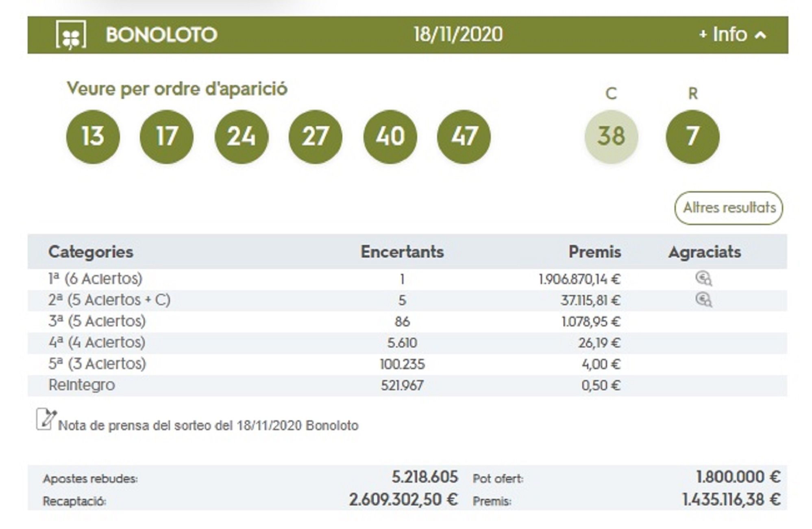
Task: Select the 3ª (5 Aciertos) row label
Action: click(97, 321)
